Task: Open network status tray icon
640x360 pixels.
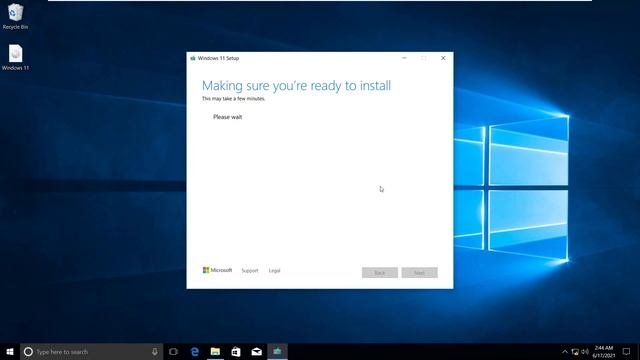Action: tap(575, 351)
